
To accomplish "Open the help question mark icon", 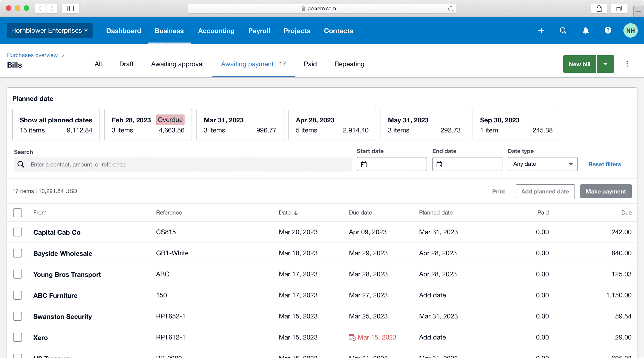I will pos(608,30).
